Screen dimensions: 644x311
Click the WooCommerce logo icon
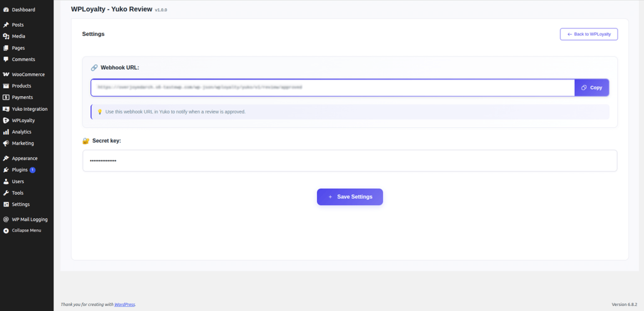click(x=6, y=74)
